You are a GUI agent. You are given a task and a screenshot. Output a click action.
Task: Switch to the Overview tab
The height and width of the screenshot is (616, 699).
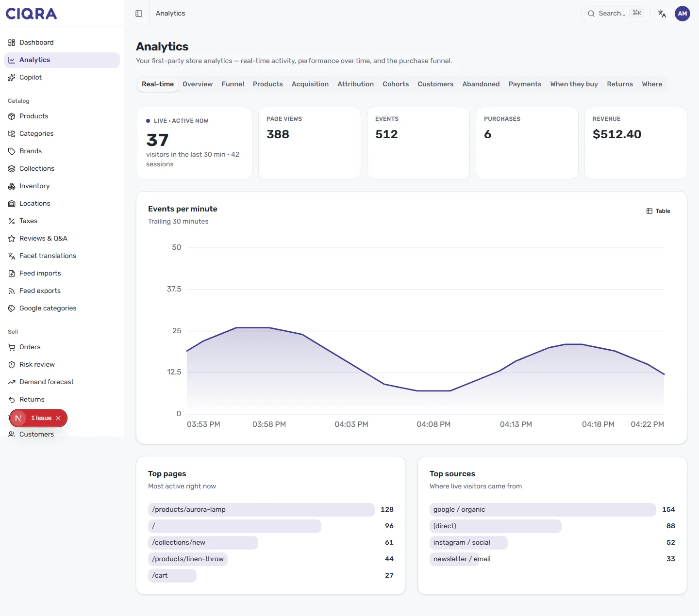pos(198,84)
